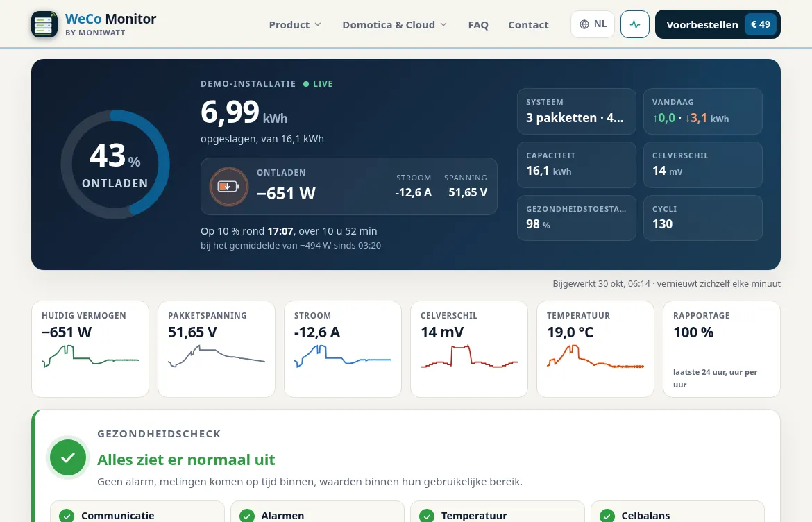The width and height of the screenshot is (812, 522).
Task: Open the Gezondheidstoestand 98 % card
Action: point(576,218)
